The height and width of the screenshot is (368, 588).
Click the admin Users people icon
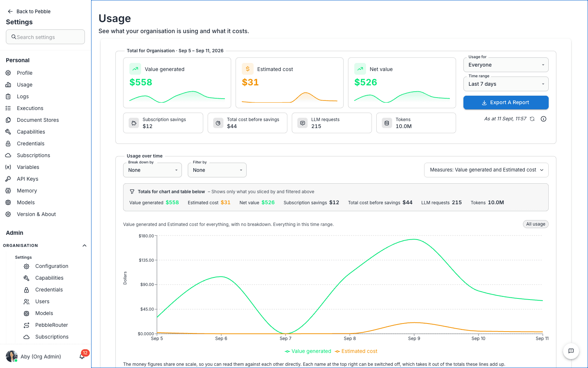click(x=26, y=302)
